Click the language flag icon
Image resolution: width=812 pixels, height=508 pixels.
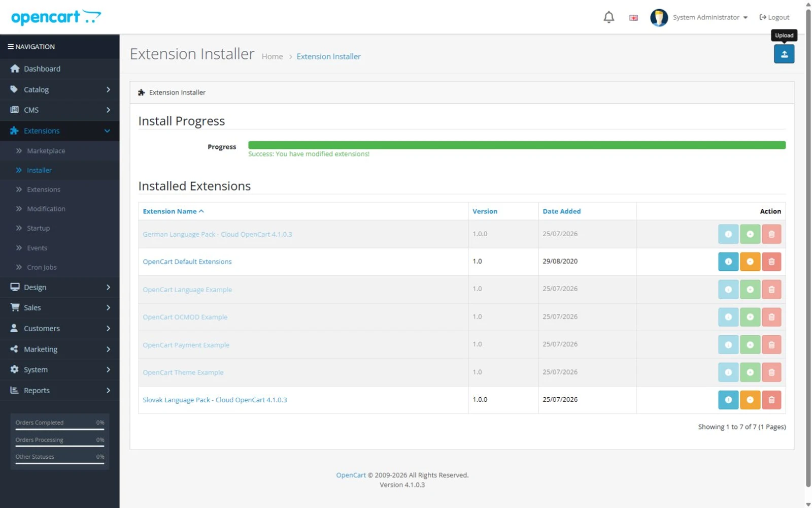(x=633, y=18)
